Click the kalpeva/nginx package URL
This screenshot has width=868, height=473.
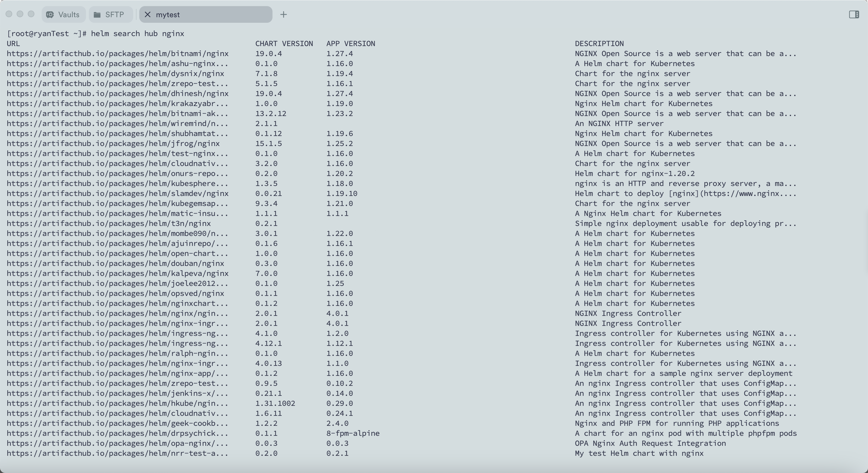click(117, 273)
